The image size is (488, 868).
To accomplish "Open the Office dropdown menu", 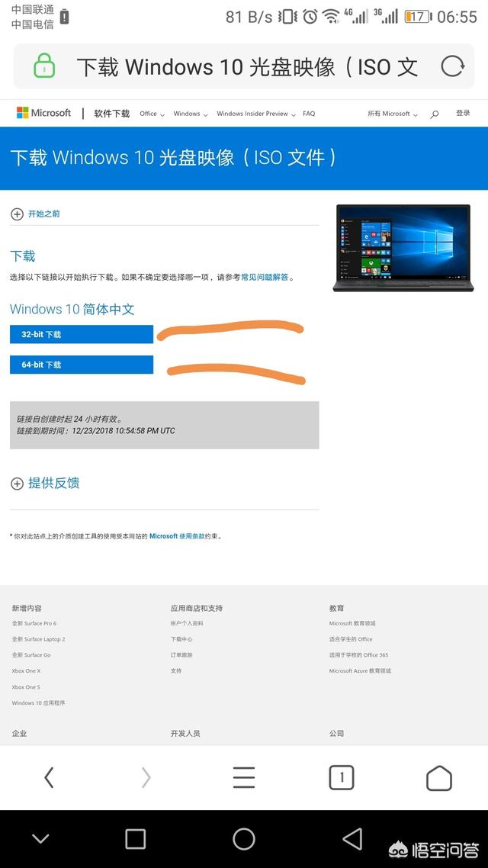I will (152, 114).
